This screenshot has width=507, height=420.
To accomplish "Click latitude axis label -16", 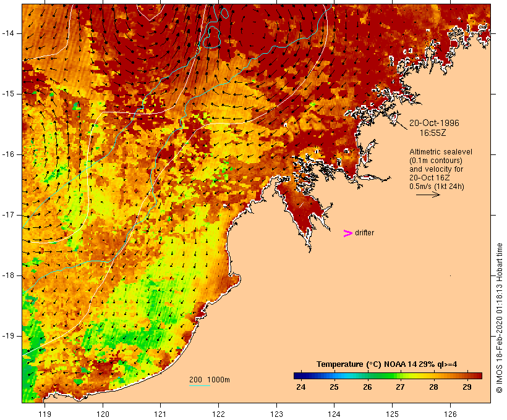I will (x=8, y=154).
